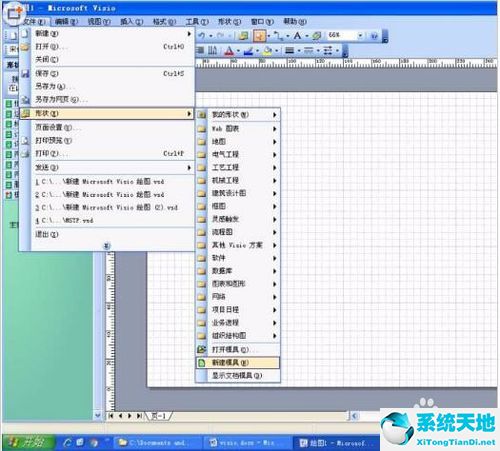Image resolution: width=500 pixels, height=451 pixels.
Task: Click the folder icon beside 网络
Action: coord(202,297)
